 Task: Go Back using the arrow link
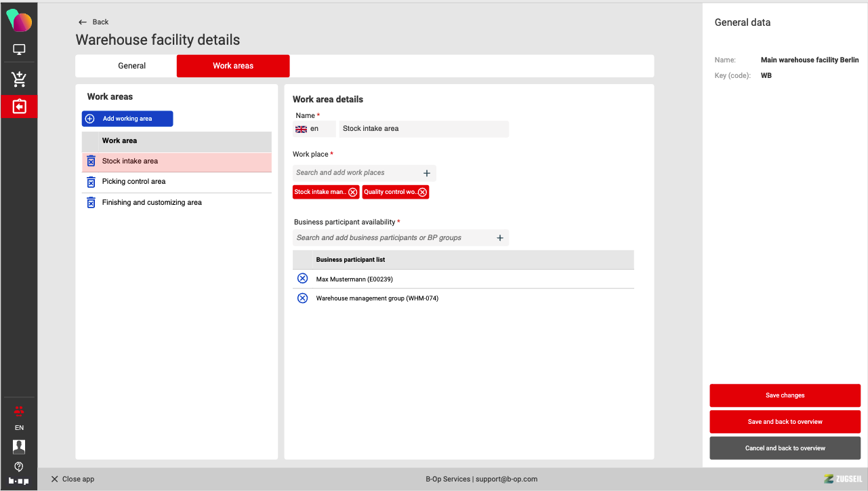point(94,22)
